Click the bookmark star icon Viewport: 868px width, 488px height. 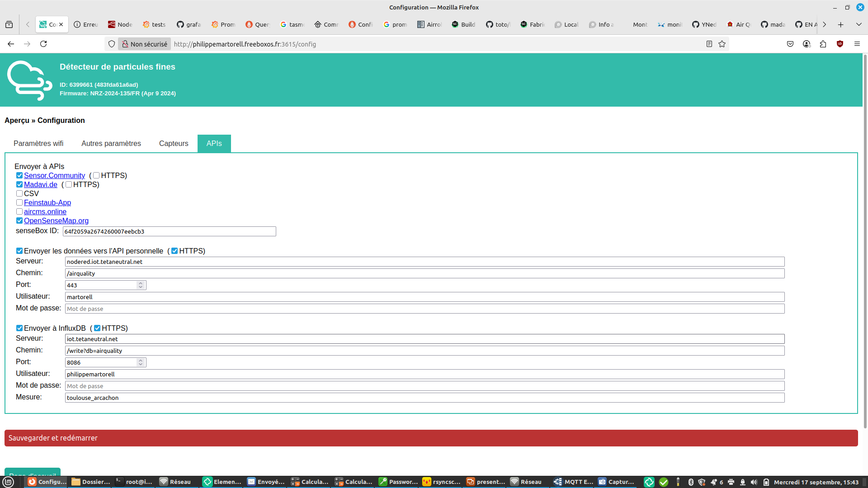(722, 44)
